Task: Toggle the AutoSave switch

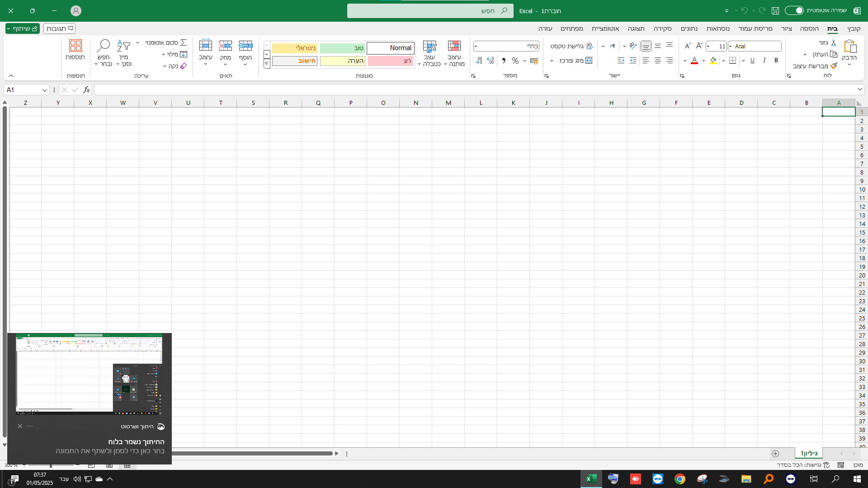Action: tap(794, 10)
